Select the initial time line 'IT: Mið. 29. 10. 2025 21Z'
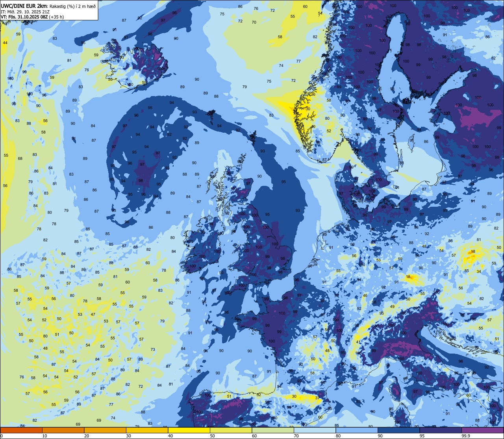Screen dimensions: 504x439 click(26, 12)
